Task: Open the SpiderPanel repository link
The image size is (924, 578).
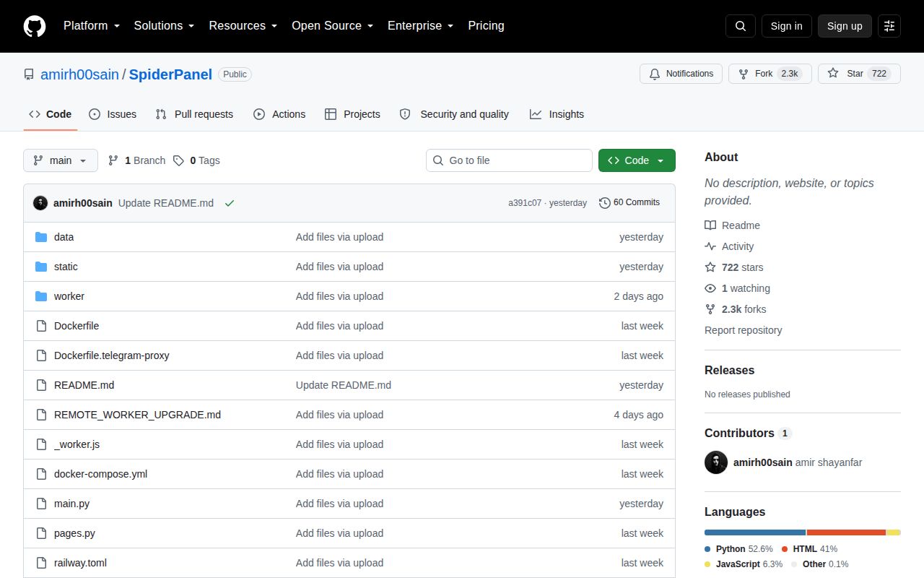Action: [170, 74]
